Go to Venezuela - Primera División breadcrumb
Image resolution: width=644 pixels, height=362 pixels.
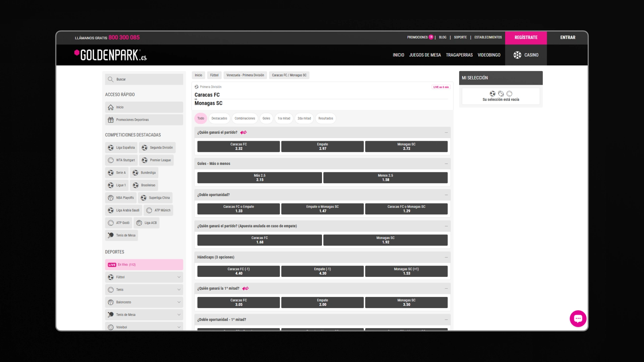(245, 75)
